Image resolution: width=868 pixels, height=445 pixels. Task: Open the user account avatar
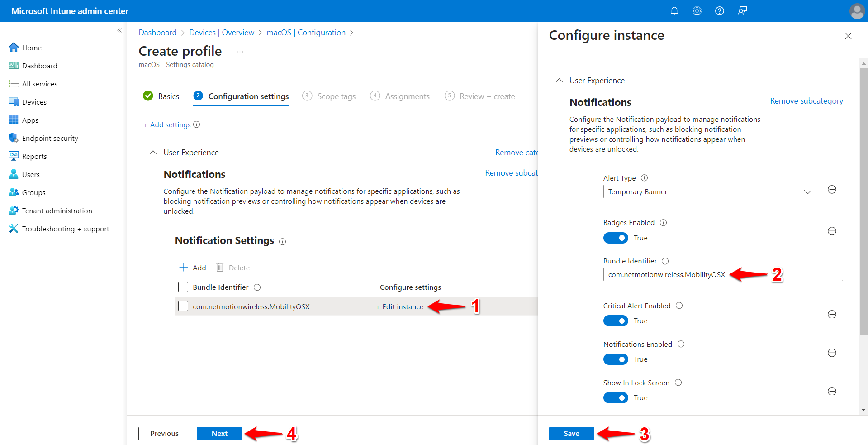pyautogui.click(x=857, y=11)
